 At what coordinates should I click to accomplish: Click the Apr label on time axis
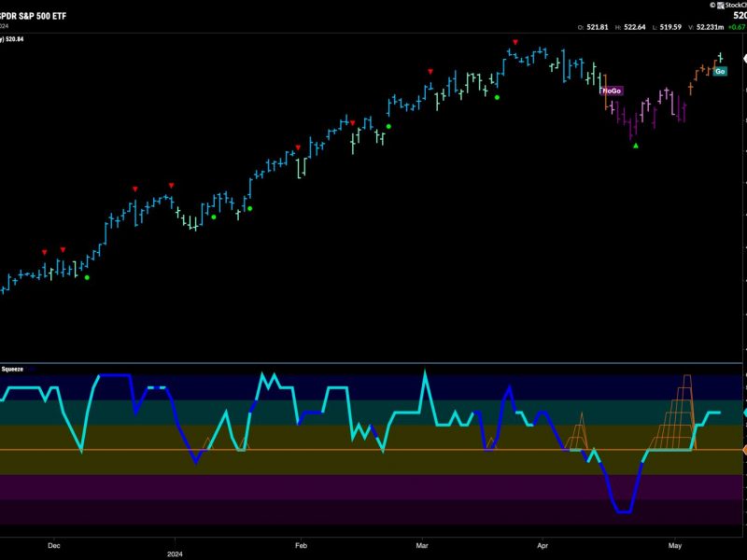[543, 546]
